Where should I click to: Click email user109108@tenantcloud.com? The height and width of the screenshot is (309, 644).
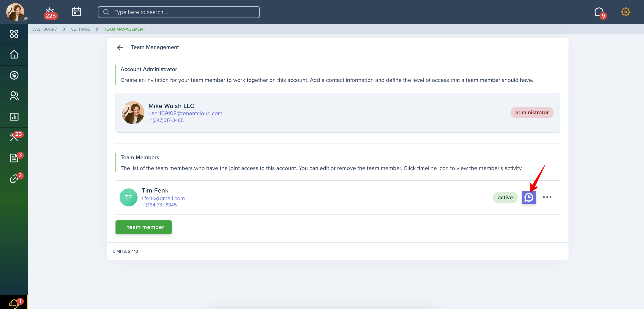tap(185, 113)
